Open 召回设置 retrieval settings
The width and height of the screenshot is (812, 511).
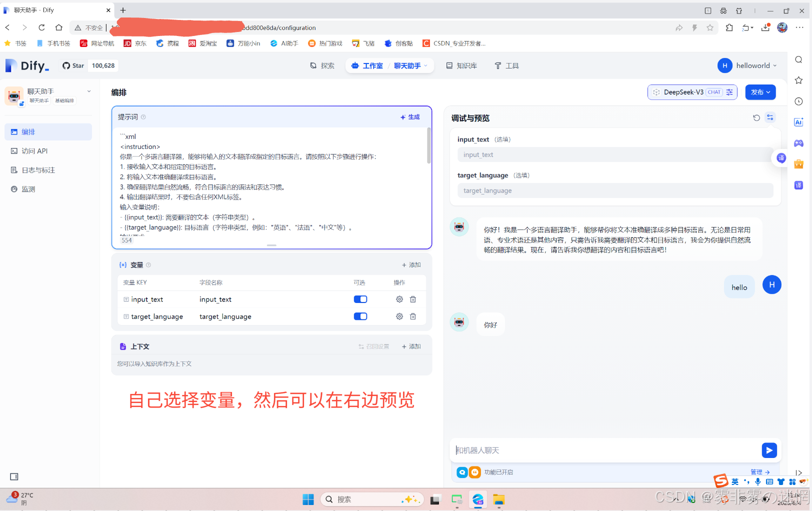pyautogui.click(x=373, y=346)
